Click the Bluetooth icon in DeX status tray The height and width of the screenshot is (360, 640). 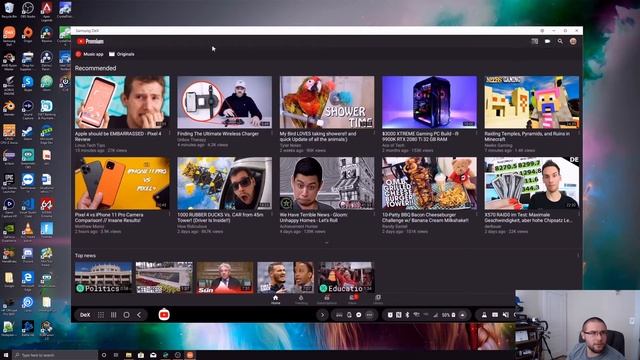pyautogui.click(x=407, y=315)
